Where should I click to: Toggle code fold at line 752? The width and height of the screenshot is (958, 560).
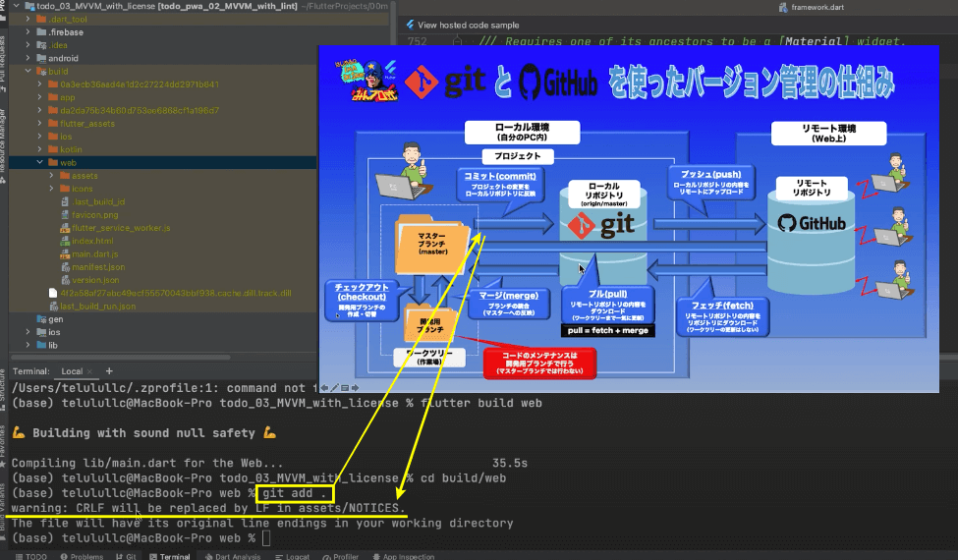point(457,41)
